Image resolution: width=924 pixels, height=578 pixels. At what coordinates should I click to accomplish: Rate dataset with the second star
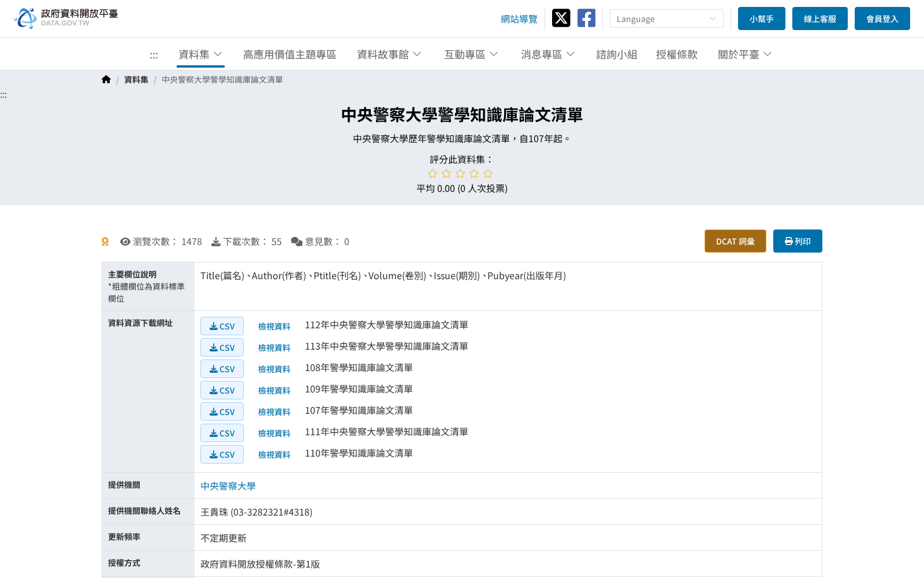446,173
